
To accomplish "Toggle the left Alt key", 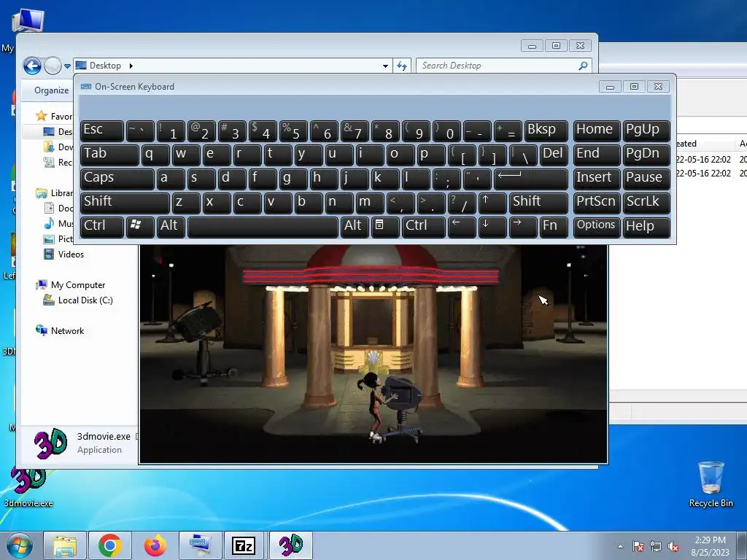I will (171, 227).
